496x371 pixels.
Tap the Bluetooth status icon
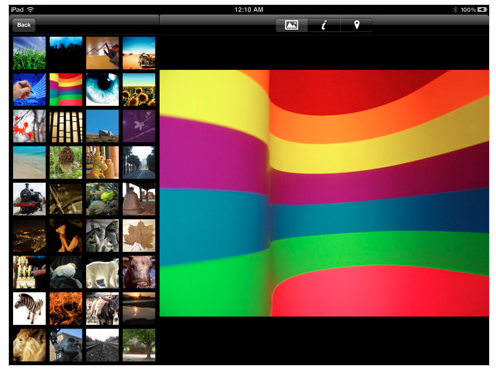[455, 10]
